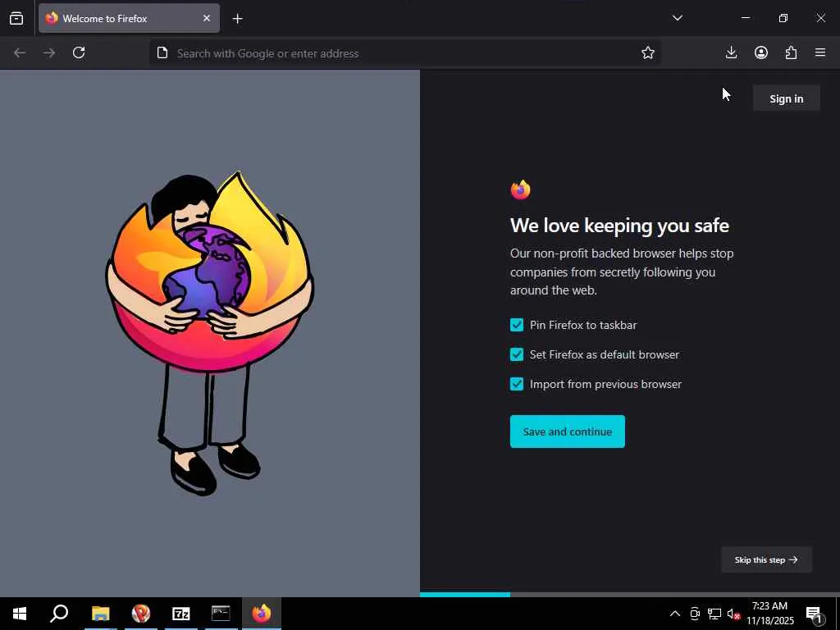Select the Welcome to Firefox tab

coord(129,18)
